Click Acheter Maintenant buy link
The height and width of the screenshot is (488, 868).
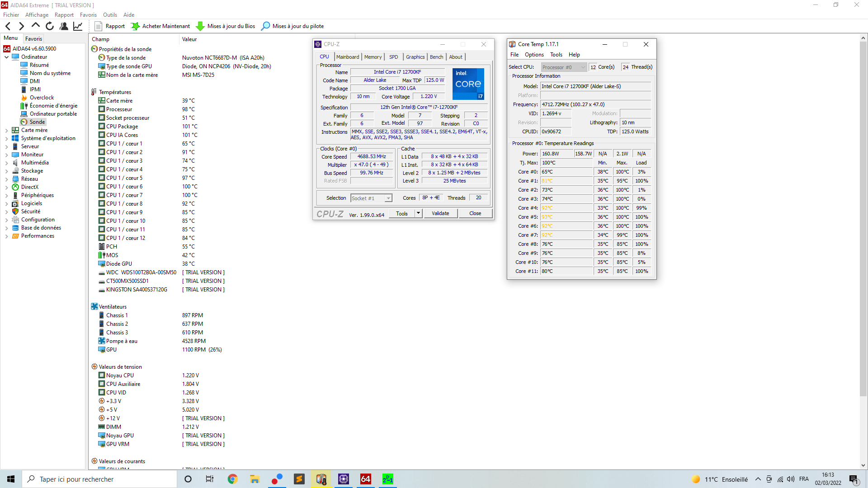(166, 26)
